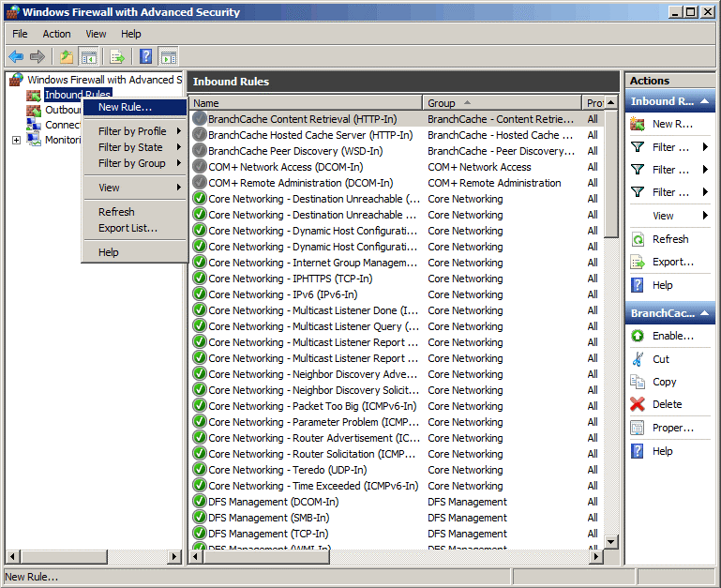The image size is (721, 588).
Task: Click the rules list vertical scrollbar thumb
Action: (x=610, y=173)
